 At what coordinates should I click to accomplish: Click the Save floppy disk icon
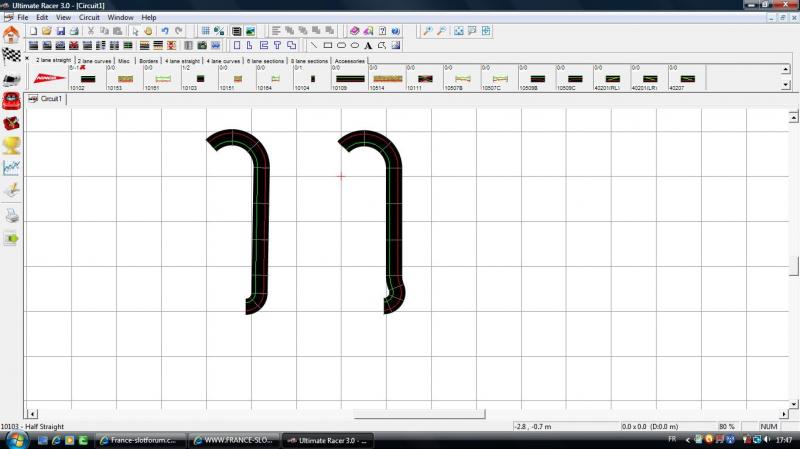tap(60, 31)
